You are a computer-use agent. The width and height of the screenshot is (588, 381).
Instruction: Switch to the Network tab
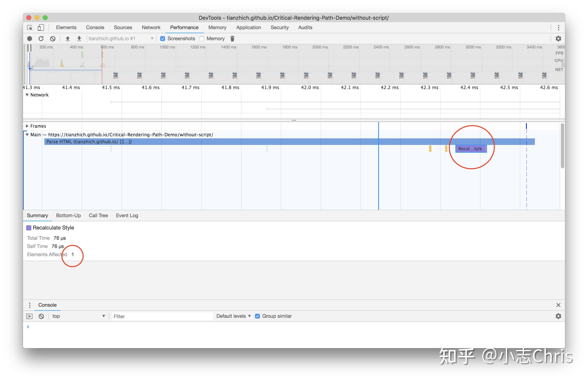pos(151,28)
